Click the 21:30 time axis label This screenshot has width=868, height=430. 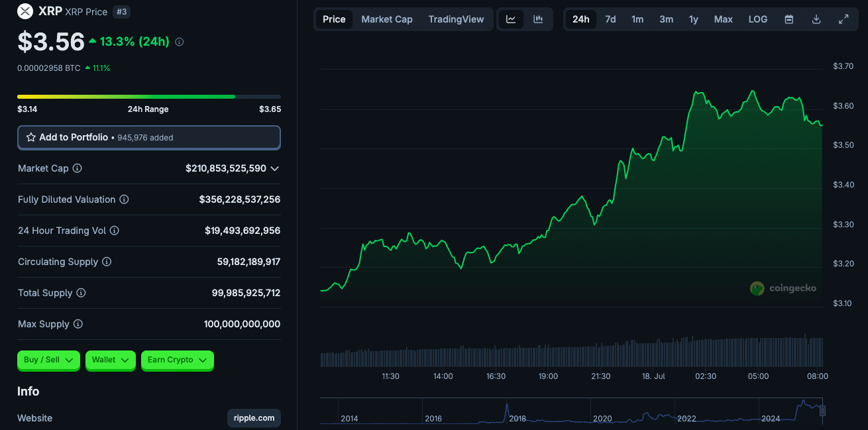click(x=601, y=376)
